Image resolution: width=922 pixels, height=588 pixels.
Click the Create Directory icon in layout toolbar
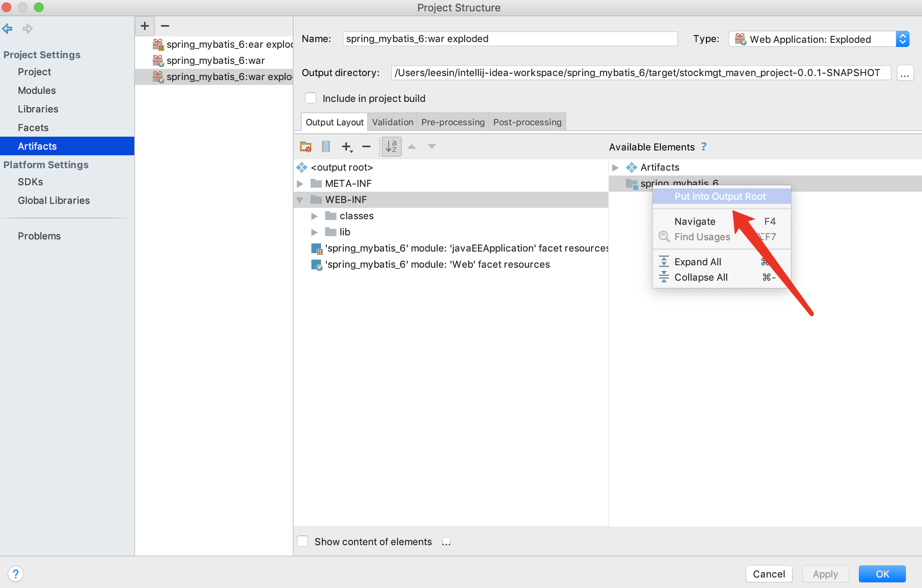[x=306, y=146]
